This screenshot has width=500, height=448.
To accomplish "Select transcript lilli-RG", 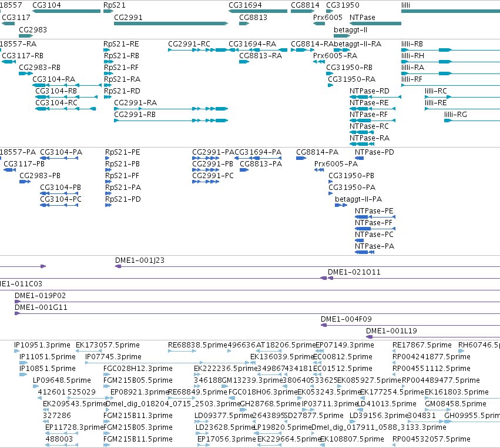I will coord(472,121).
